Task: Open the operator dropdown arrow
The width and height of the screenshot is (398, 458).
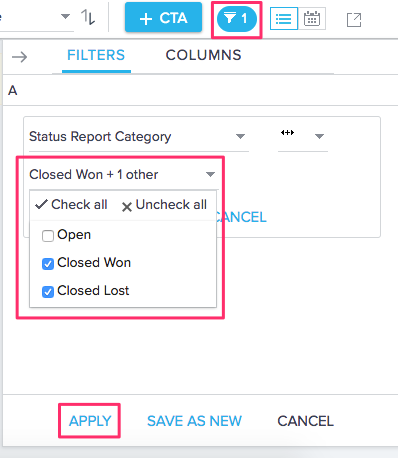Action: point(319,136)
